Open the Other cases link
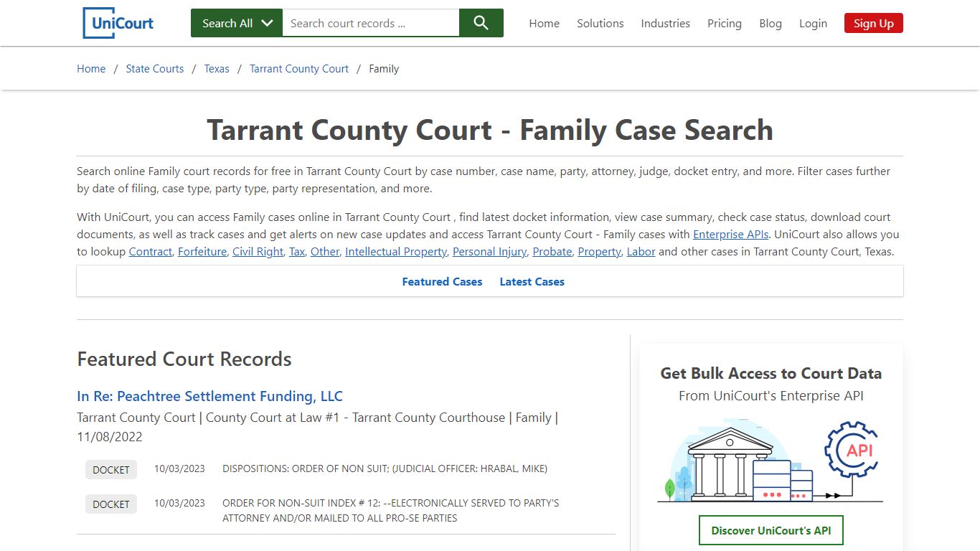980x551 pixels. (325, 252)
